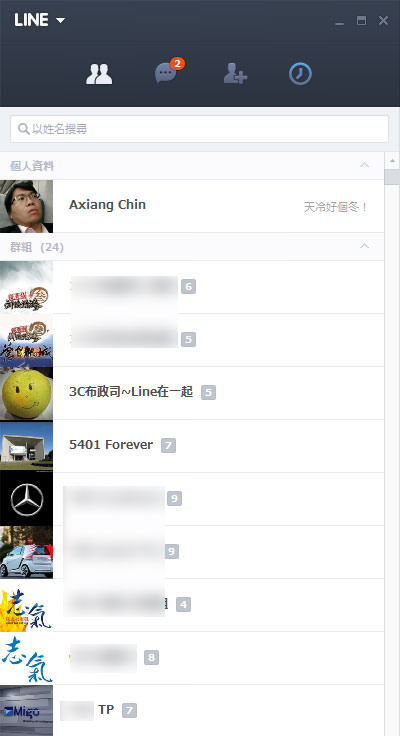Click the Axiang Chin profile name
Image resolution: width=400 pixels, height=736 pixels.
coord(108,205)
